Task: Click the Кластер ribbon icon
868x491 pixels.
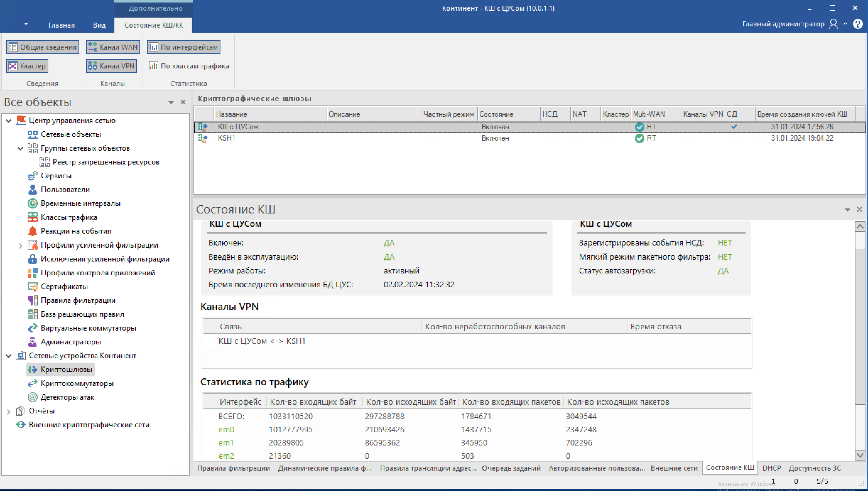Action: pyautogui.click(x=13, y=66)
